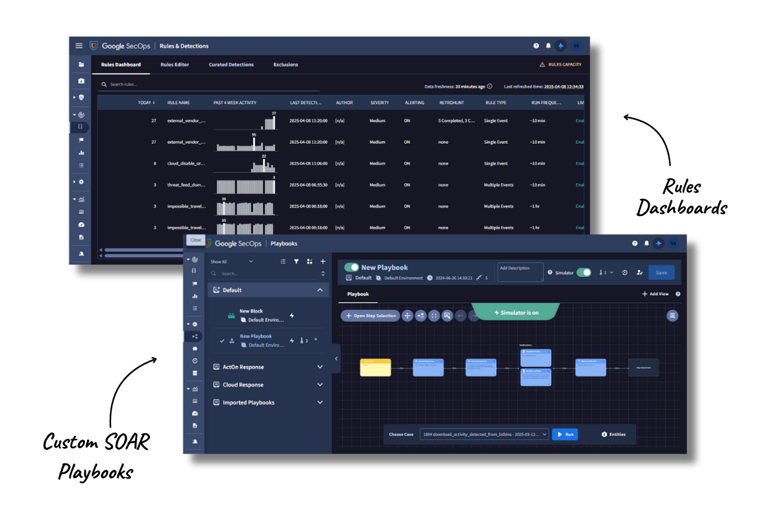Viewport: 771px width, 532px height.
Task: Switch to the Rules Editor tab
Action: click(175, 64)
